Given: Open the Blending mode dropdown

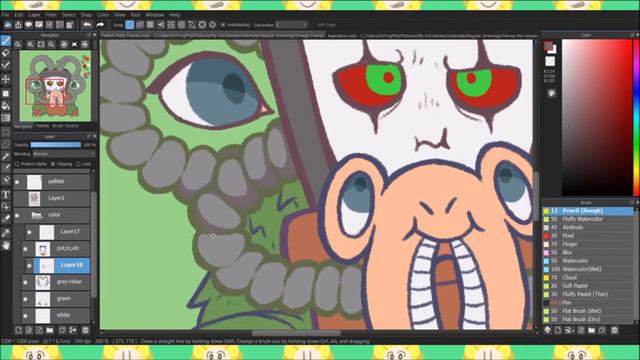Looking at the screenshot, I should (x=64, y=154).
